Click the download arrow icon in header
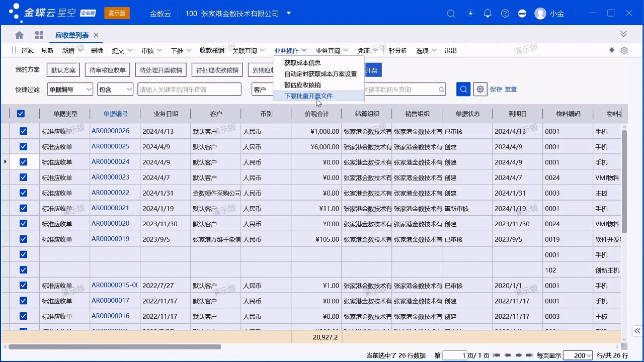The width and height of the screenshot is (644, 362). click(x=471, y=14)
